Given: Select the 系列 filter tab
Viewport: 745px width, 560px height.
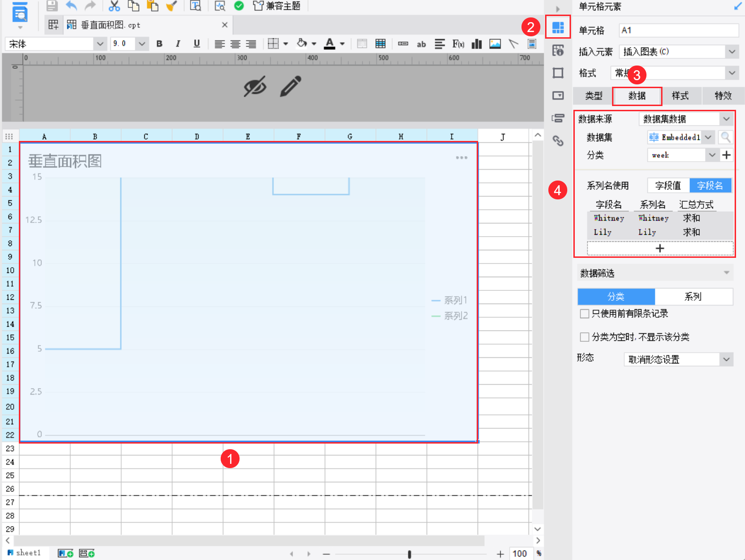Looking at the screenshot, I should tap(694, 296).
